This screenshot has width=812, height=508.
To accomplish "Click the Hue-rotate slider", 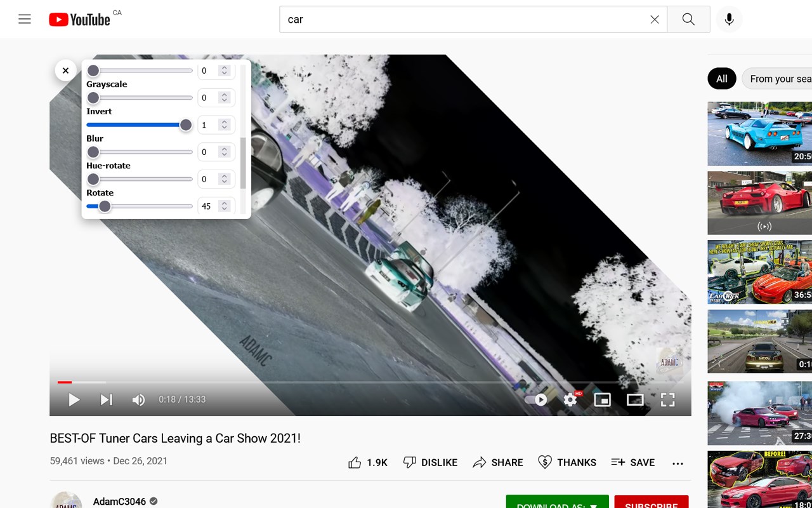I will click(x=140, y=179).
